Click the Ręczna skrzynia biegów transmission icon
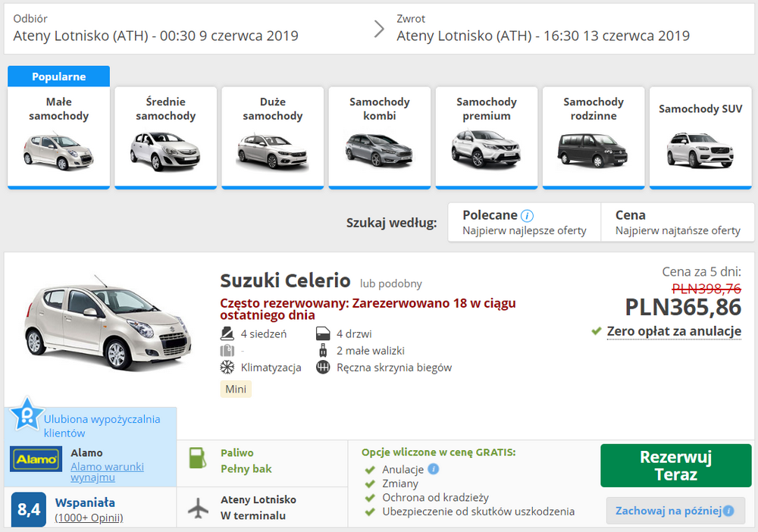This screenshot has width=758, height=532. pyautogui.click(x=321, y=368)
